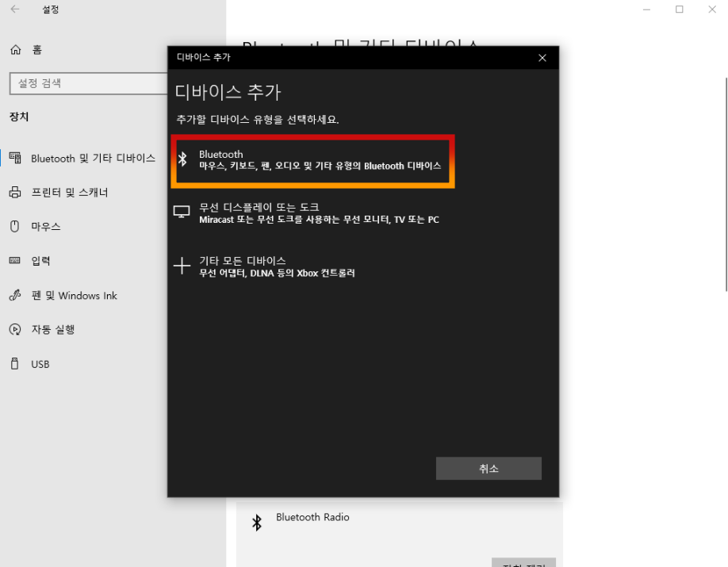Image resolution: width=728 pixels, height=567 pixels.
Task: Click the keyboard icon next to 입력
Action: point(15,261)
